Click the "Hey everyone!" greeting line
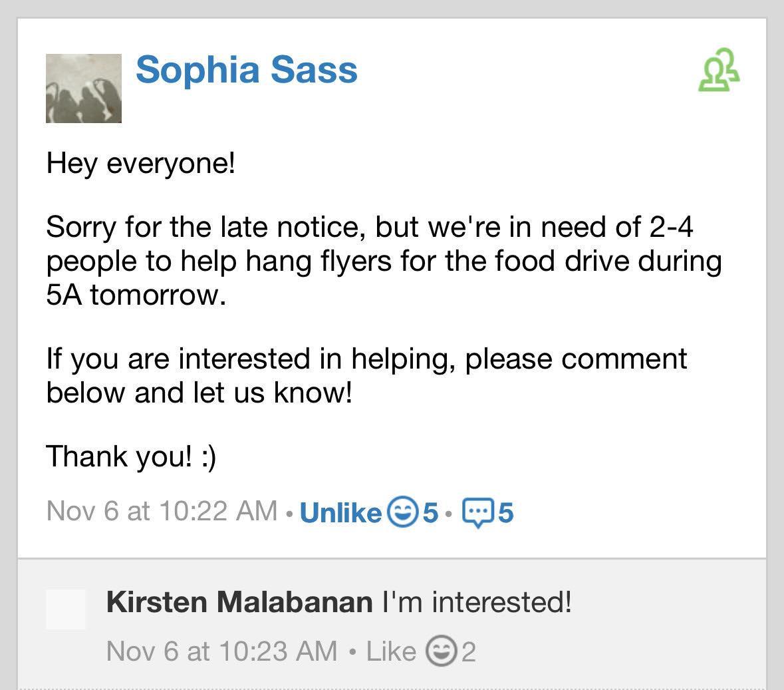784x690 pixels. pos(141,162)
